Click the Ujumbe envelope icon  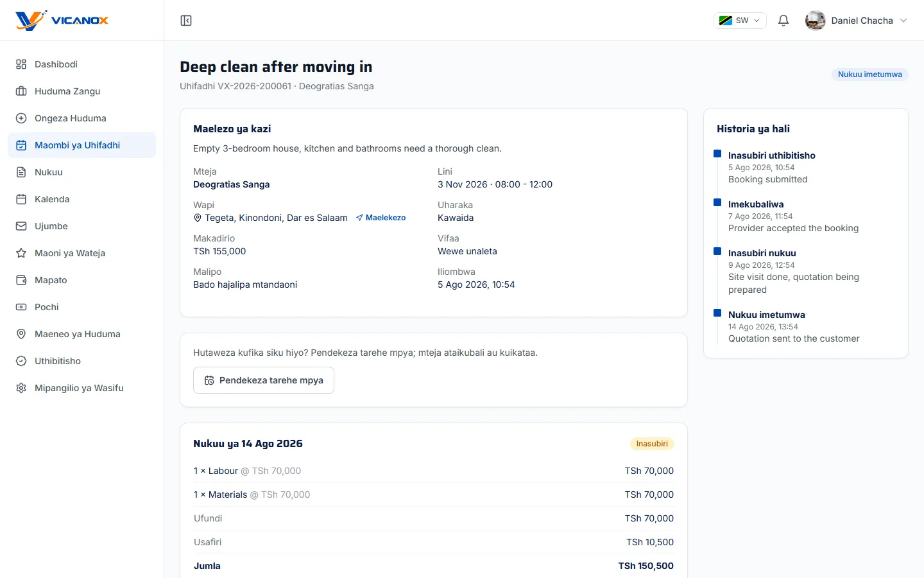coord(21,226)
